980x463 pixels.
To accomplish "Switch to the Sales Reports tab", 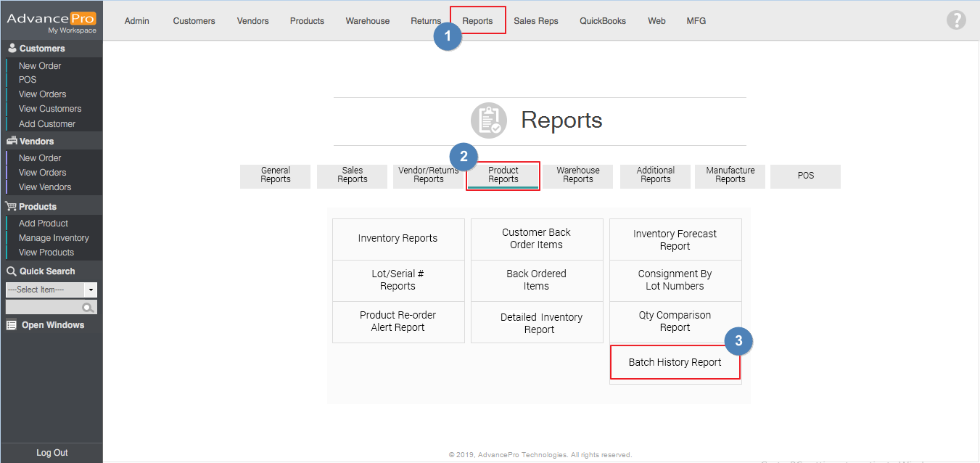I will [x=352, y=176].
